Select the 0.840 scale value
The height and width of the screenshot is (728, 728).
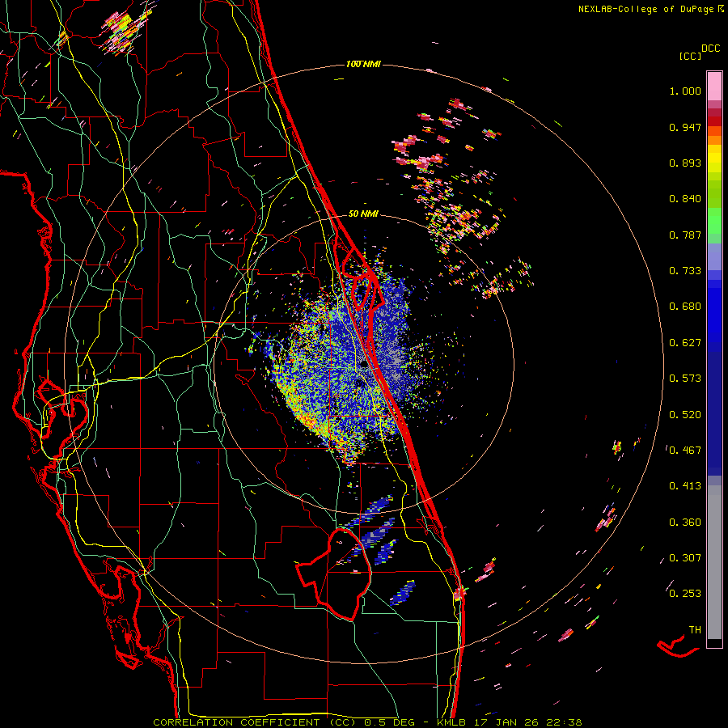(685, 199)
